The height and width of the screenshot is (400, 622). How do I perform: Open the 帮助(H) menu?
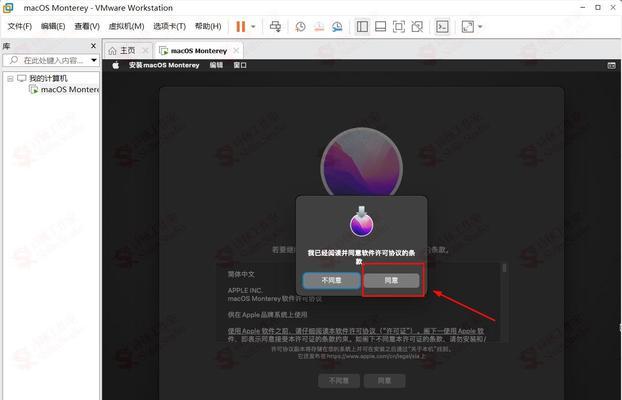pyautogui.click(x=208, y=26)
